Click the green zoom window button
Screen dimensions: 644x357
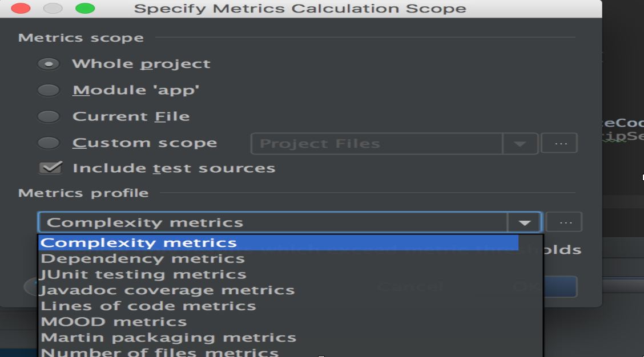(85, 9)
